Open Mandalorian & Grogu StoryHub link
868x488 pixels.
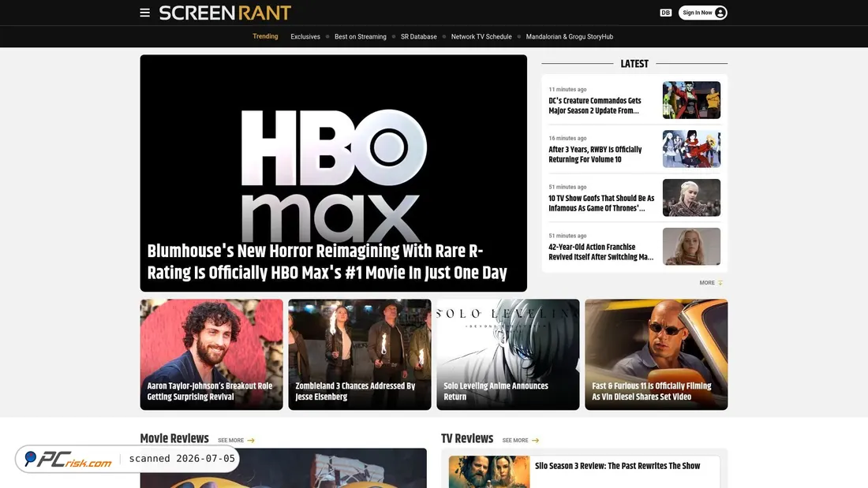tap(569, 37)
